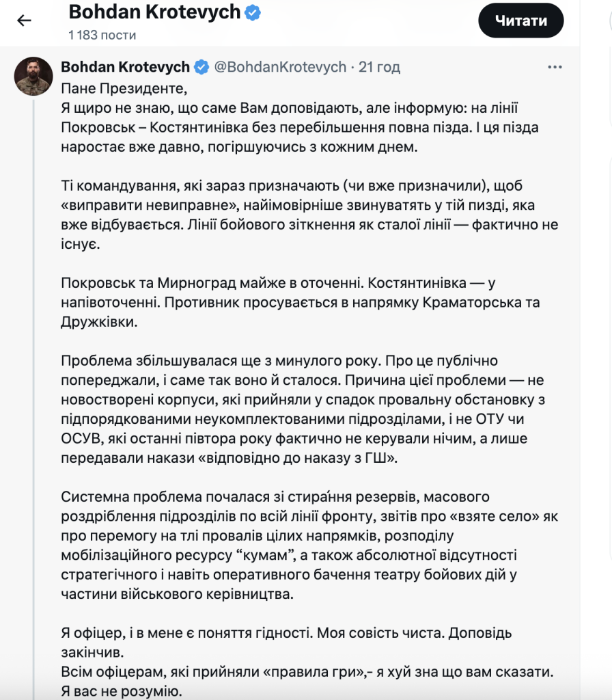This screenshot has width=612, height=700.
Task: Click the Пане Президенте opening line
Action: [x=124, y=88]
